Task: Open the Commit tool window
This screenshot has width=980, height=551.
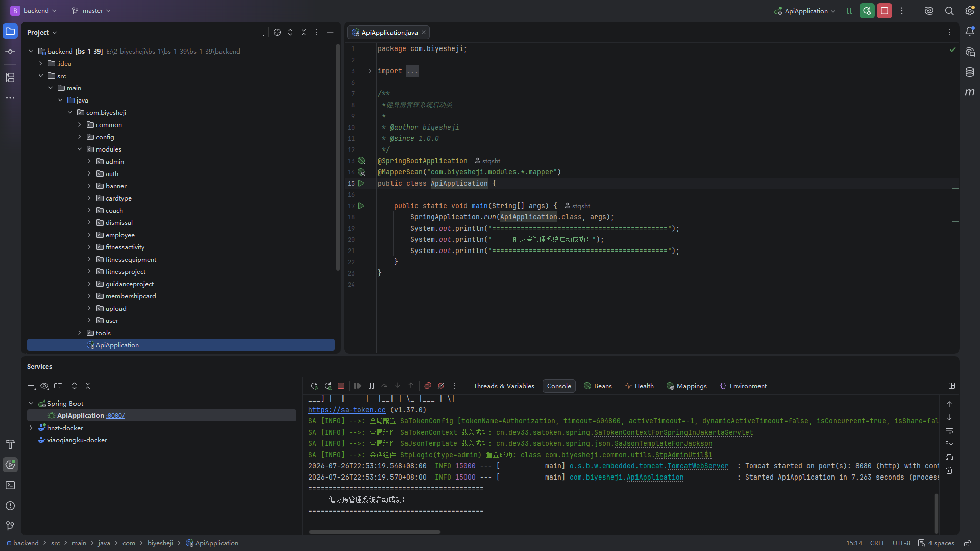Action: click(10, 52)
